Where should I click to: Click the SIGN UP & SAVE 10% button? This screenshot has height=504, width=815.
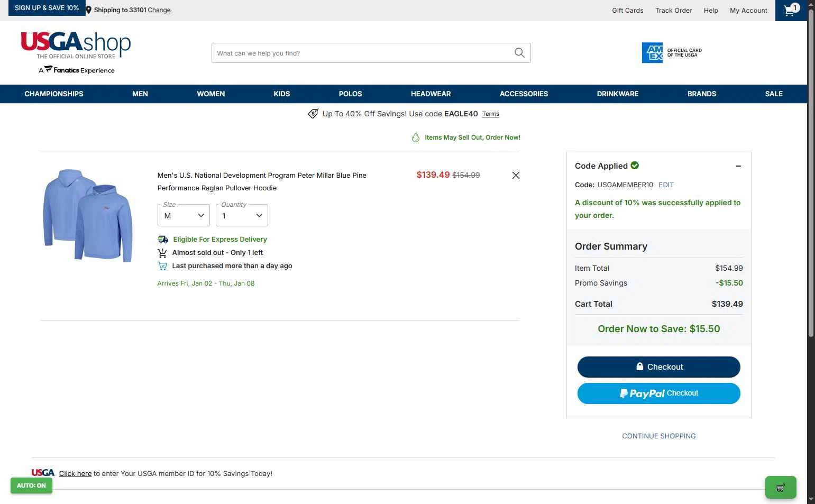coord(47,8)
